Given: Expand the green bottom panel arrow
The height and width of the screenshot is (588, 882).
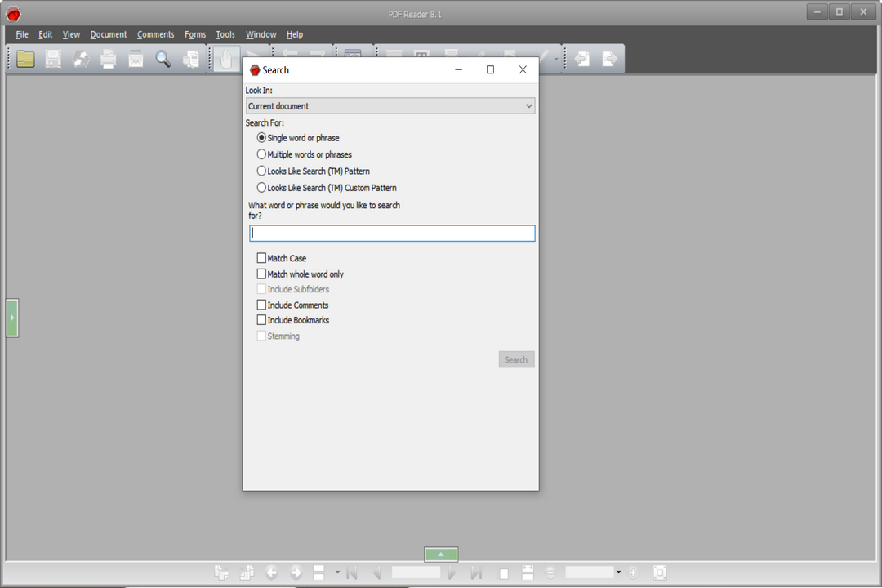Looking at the screenshot, I should click(x=441, y=555).
